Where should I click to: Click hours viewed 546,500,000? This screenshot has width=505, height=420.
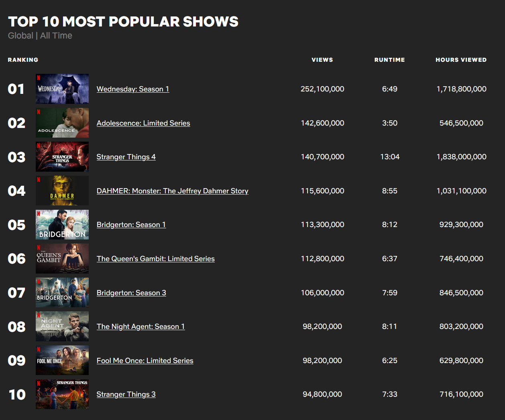click(x=461, y=123)
